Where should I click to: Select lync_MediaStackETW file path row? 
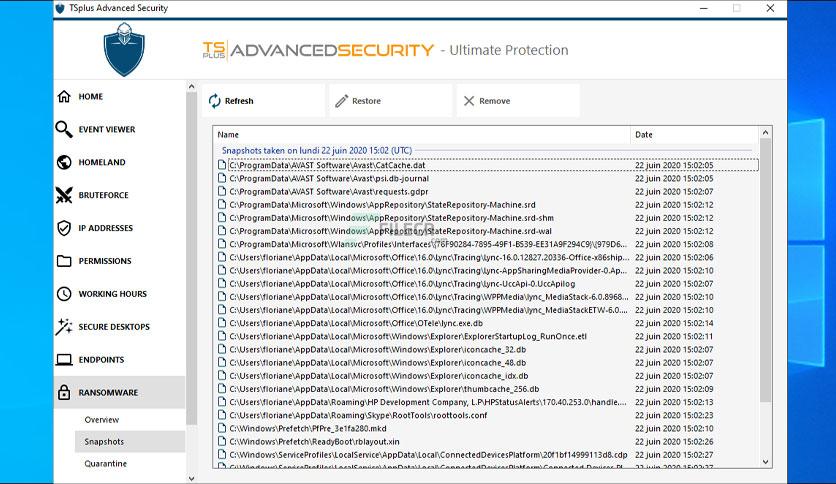click(x=428, y=310)
